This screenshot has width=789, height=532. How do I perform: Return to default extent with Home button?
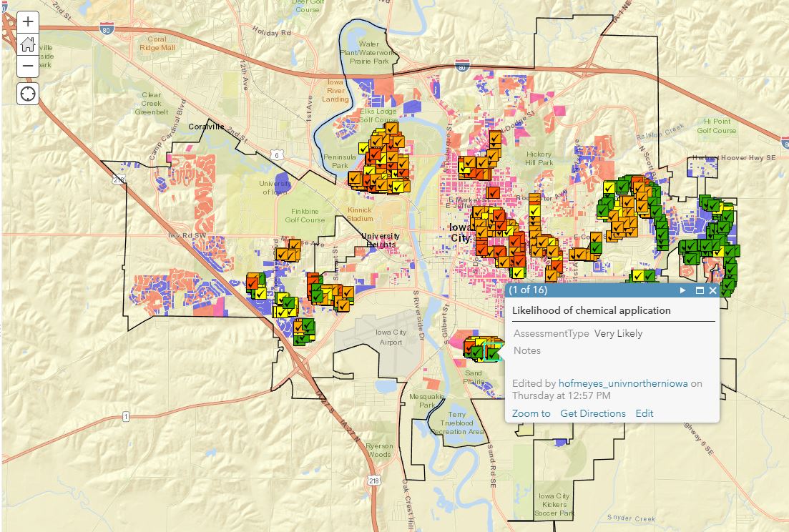(28, 44)
